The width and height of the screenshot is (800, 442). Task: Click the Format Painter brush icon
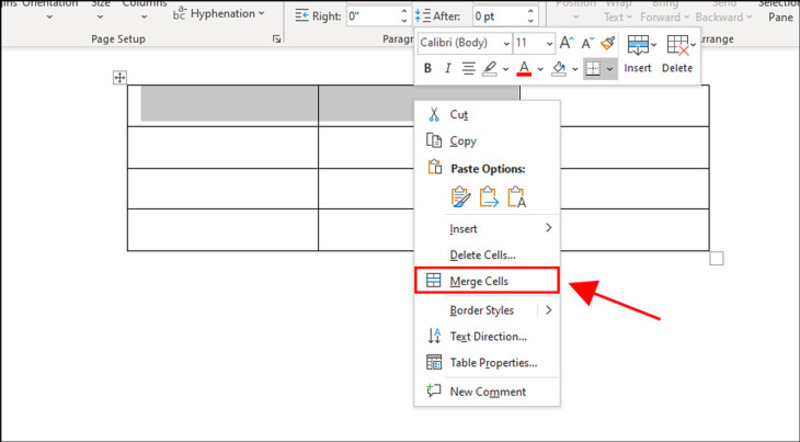pos(608,43)
